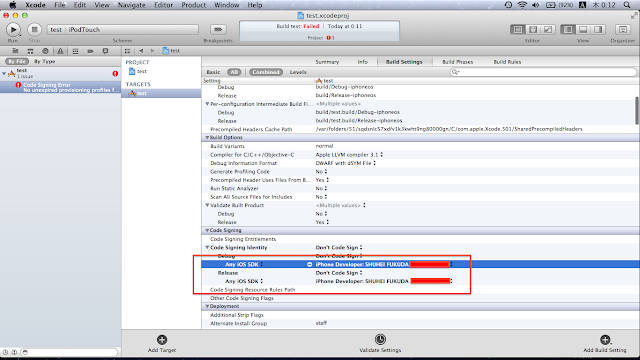This screenshot has width=640, height=360.
Task: Click the build settings vertical scrollbar
Action: 637,110
